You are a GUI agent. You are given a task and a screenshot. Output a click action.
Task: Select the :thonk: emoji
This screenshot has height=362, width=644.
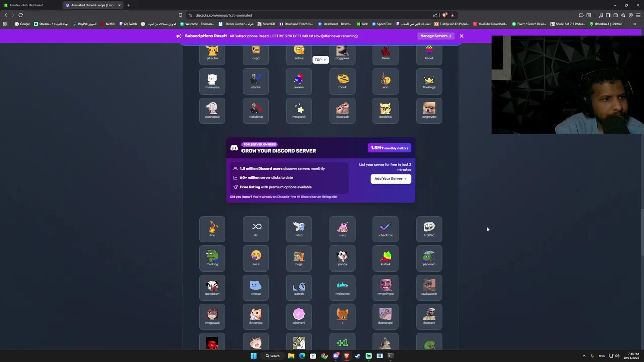point(342,82)
